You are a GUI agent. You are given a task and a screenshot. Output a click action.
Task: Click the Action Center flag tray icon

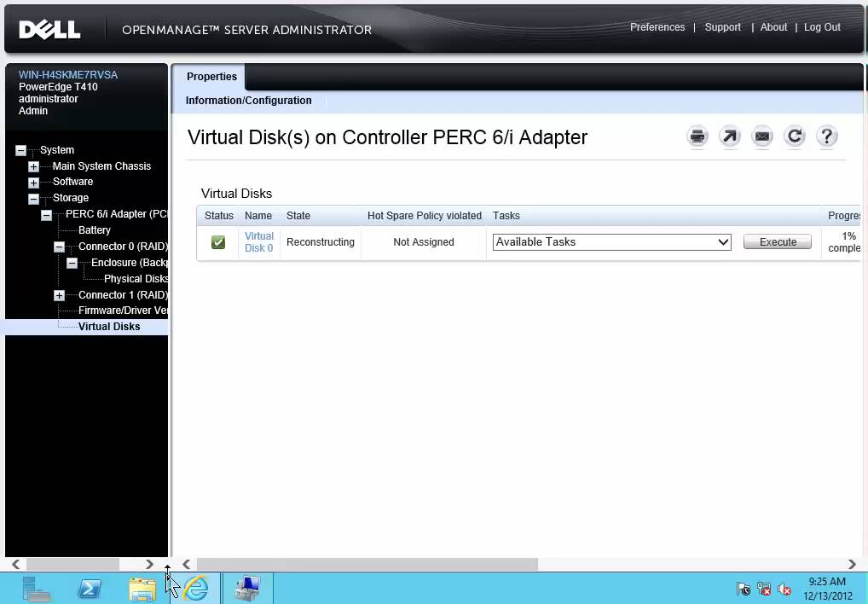[x=744, y=589]
